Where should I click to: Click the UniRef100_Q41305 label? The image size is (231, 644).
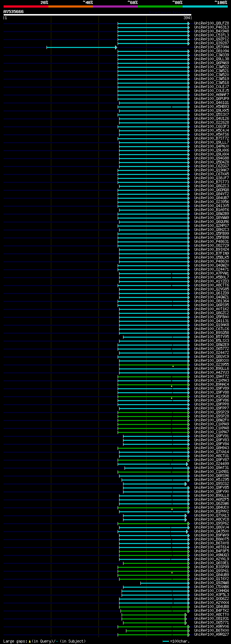(212, 206)
